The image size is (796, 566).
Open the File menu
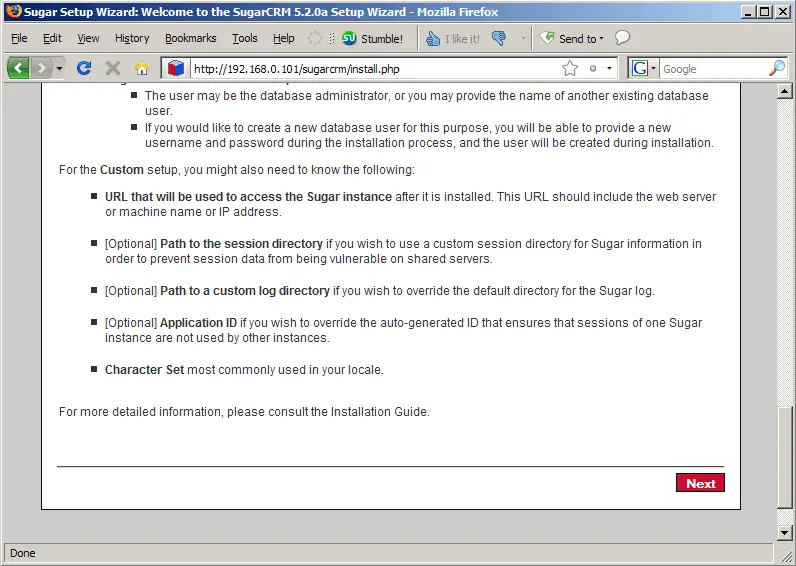pos(19,39)
